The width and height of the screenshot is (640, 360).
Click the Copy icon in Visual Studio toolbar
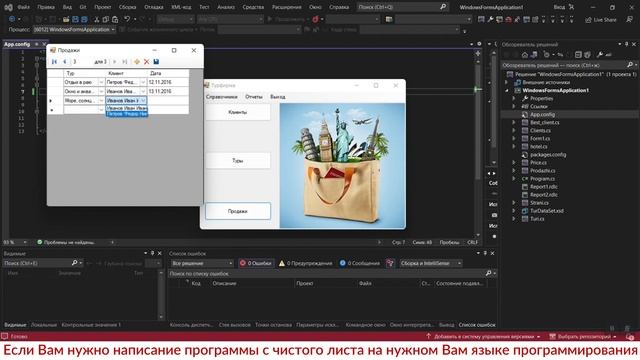click(105, 19)
